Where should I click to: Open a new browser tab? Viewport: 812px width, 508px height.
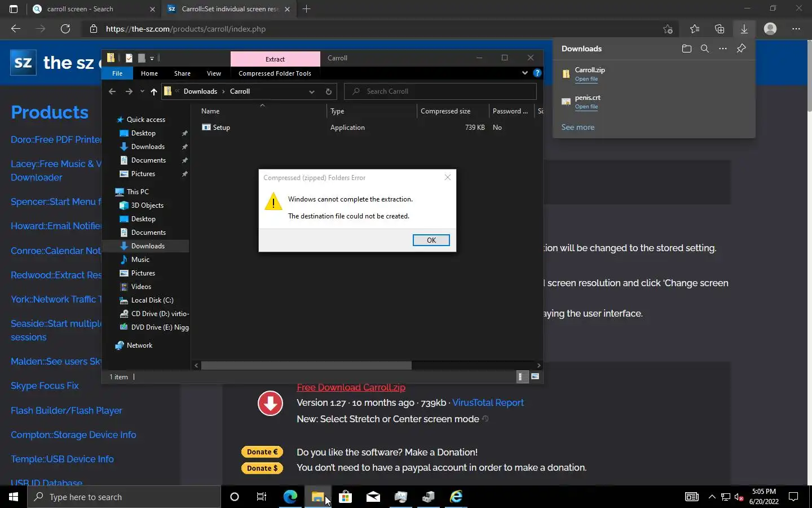tap(306, 9)
